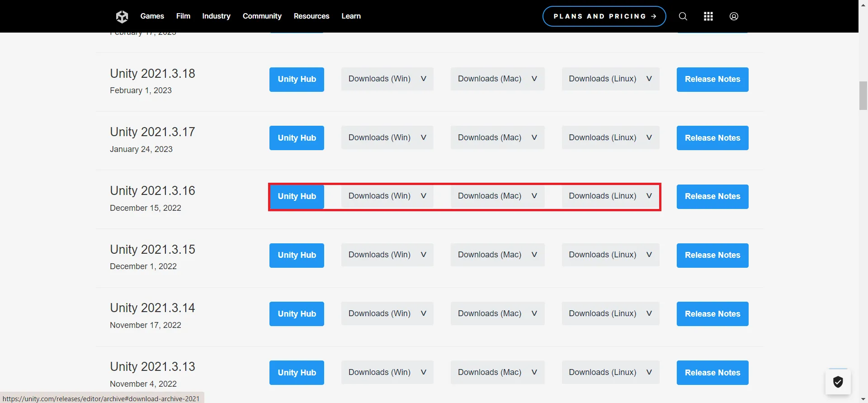Open the Games menu
Image resolution: width=868 pixels, height=403 pixels.
[x=152, y=16]
